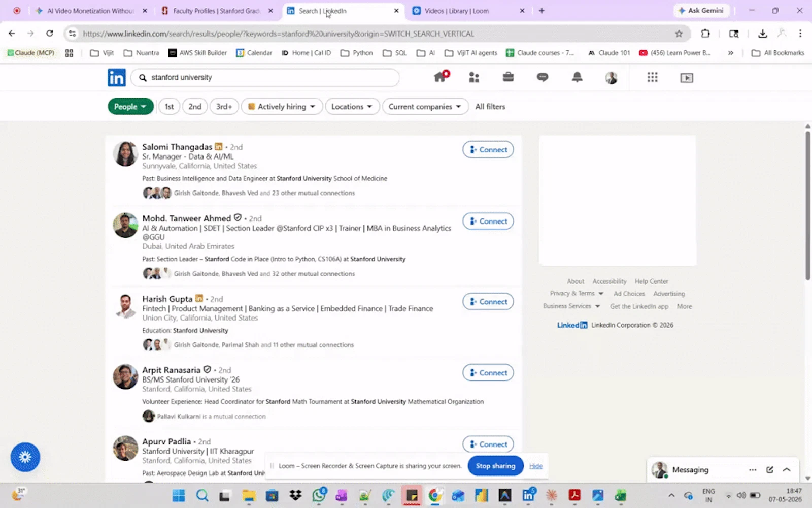812x508 pixels.
Task: Open Actively hiring filter dropdown
Action: pyautogui.click(x=282, y=107)
